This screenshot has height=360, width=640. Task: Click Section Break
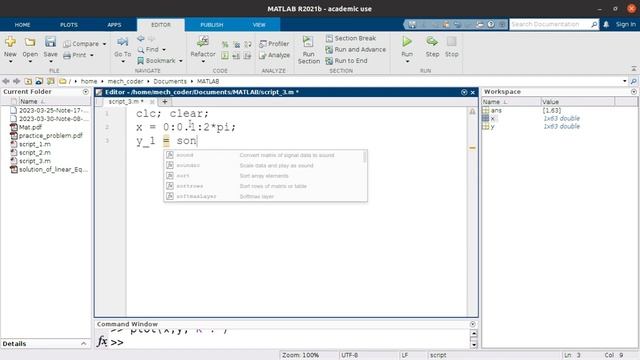351,38
